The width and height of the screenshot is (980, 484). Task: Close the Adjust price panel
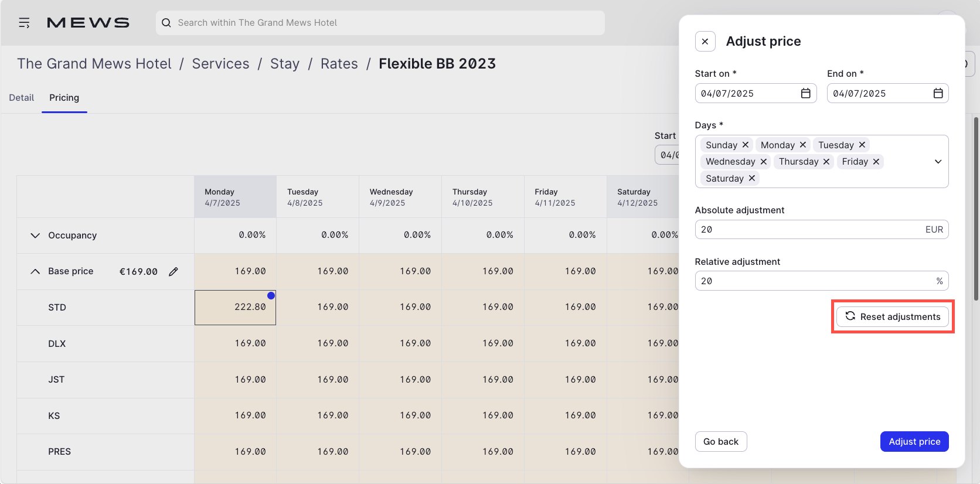[x=705, y=42]
